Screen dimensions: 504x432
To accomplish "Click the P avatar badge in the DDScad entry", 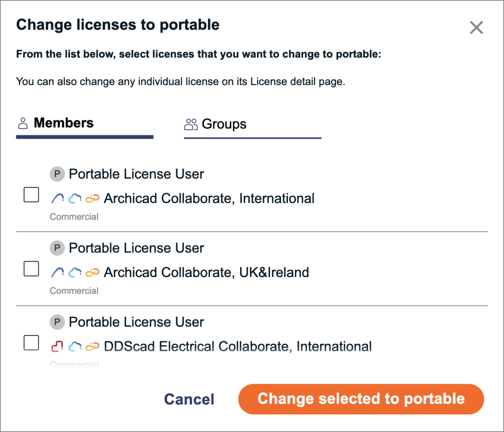I will [57, 322].
